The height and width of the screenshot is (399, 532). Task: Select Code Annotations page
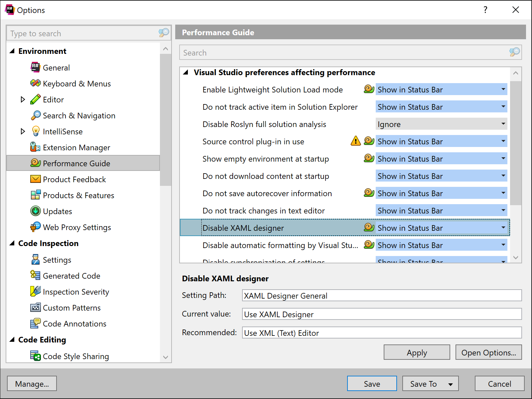point(74,324)
